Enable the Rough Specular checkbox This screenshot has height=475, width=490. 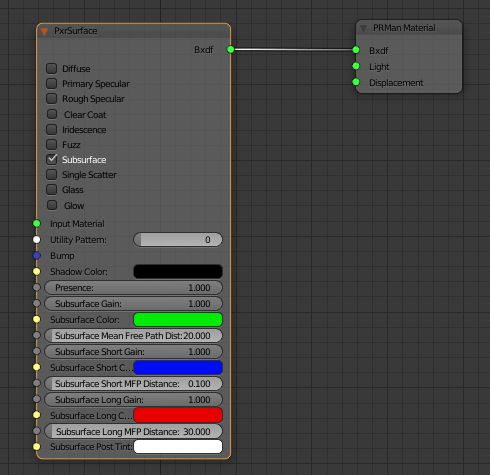point(52,98)
